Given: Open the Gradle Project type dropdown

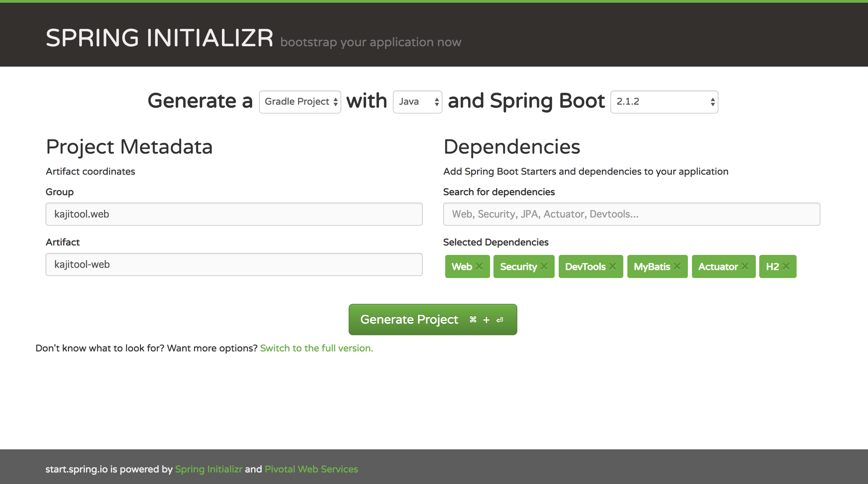Looking at the screenshot, I should point(300,102).
